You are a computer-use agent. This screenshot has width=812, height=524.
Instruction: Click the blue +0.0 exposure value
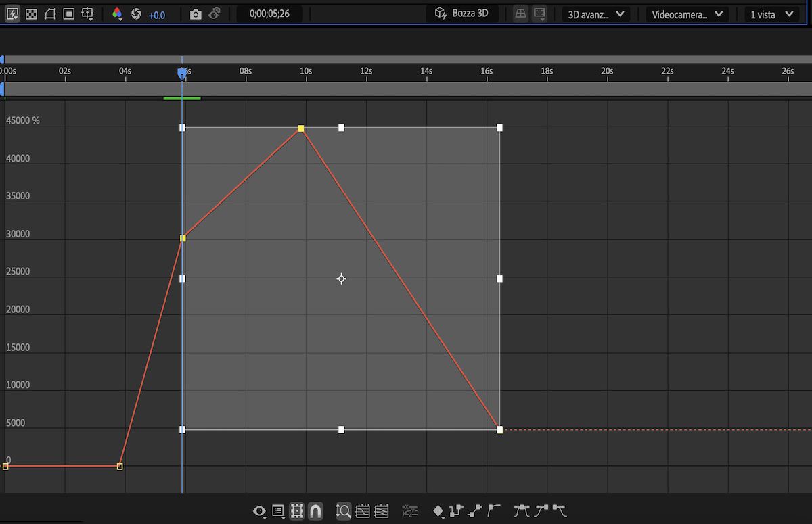(x=157, y=14)
